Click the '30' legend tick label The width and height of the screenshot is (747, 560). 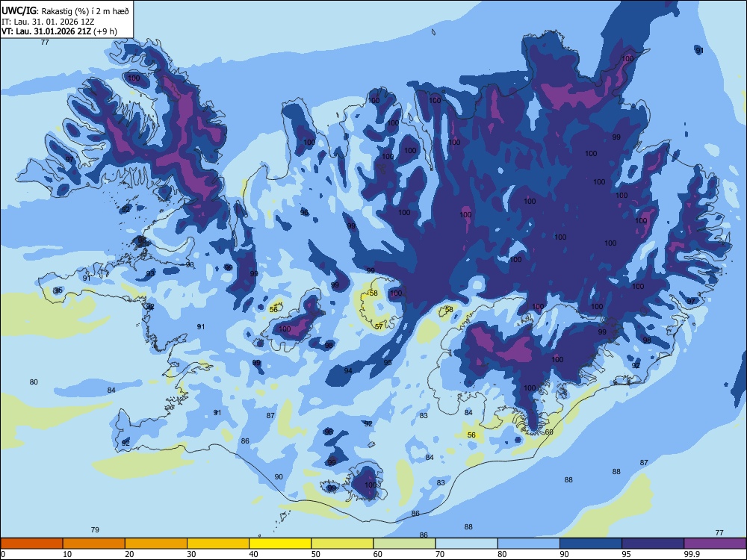coord(191,554)
